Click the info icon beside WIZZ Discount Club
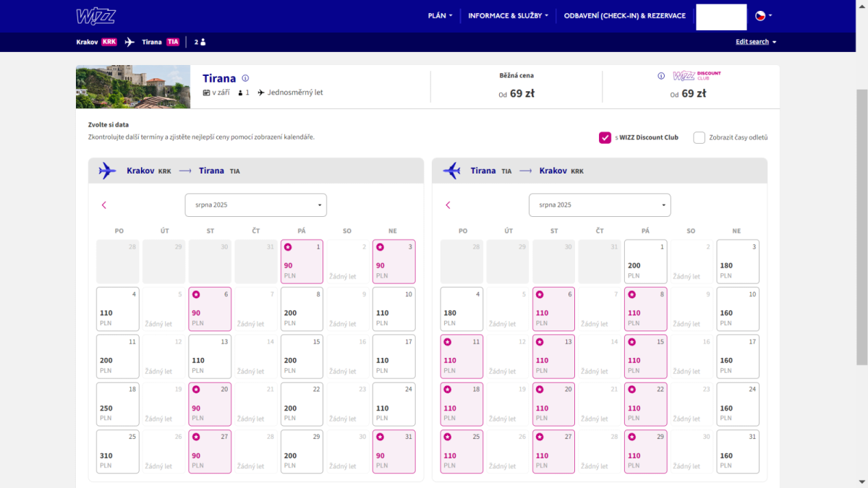868x488 pixels. point(660,76)
